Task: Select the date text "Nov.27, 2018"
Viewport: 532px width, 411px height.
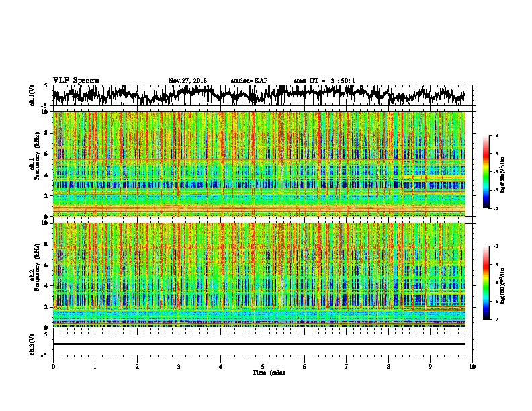Action: coord(187,81)
